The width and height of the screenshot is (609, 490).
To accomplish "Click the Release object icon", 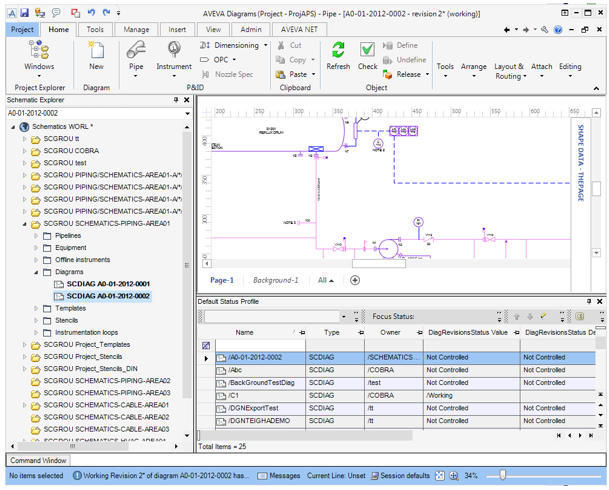I will [387, 74].
